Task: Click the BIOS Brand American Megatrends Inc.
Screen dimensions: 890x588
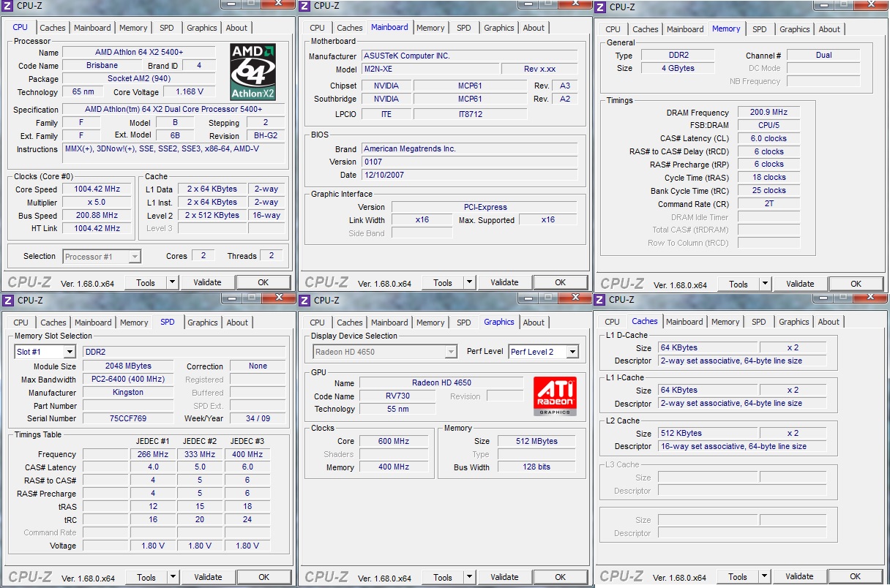Action: [x=469, y=149]
